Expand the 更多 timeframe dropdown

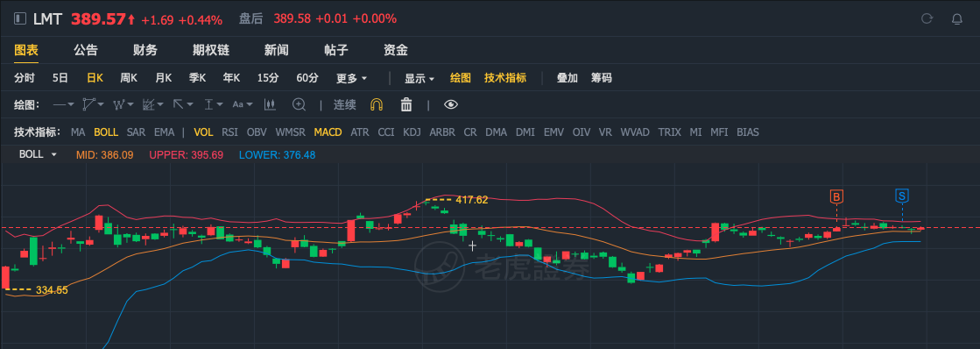coord(352,78)
